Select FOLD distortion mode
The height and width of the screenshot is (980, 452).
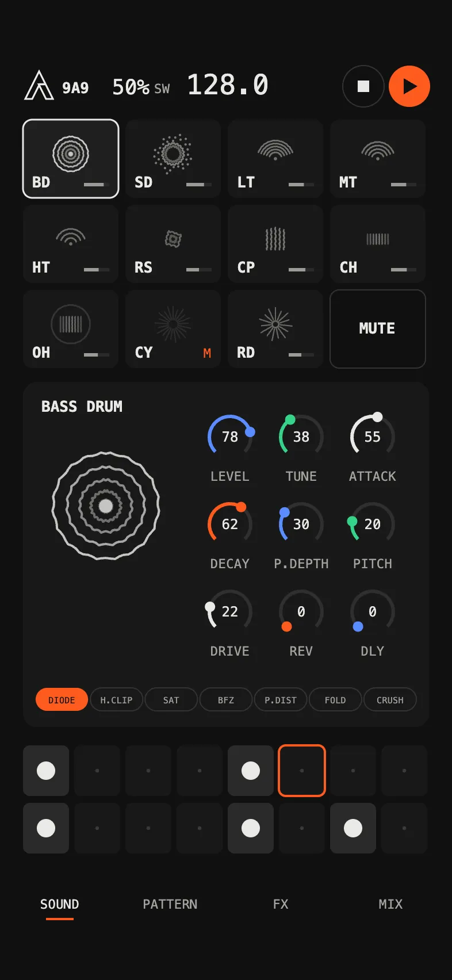[335, 700]
